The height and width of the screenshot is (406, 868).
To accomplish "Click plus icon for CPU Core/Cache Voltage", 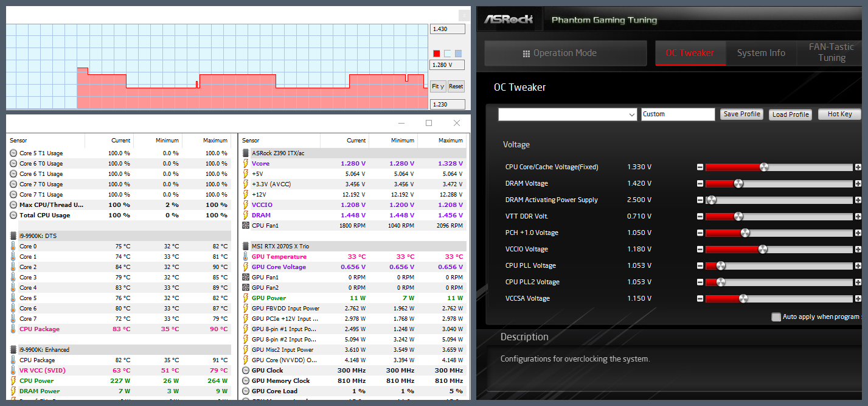I will tap(858, 167).
